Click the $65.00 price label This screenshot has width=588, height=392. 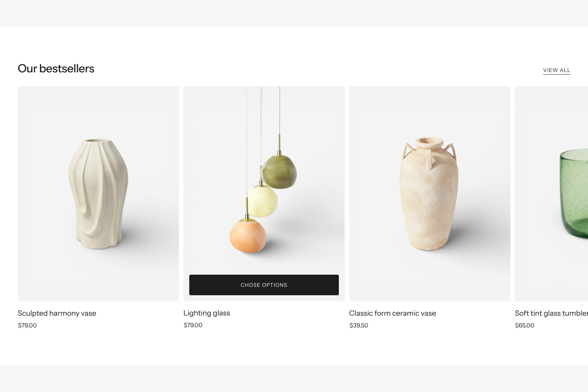tap(524, 326)
